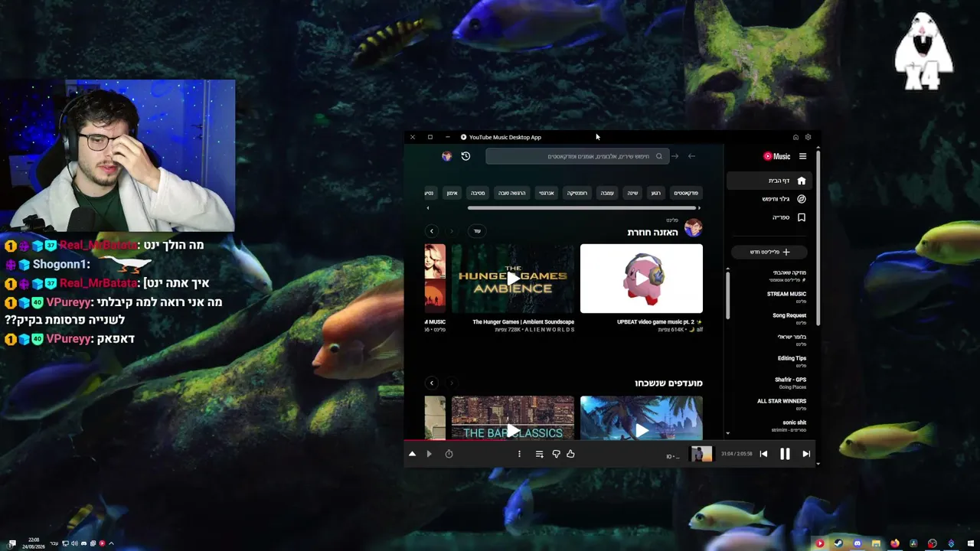980x551 pixels.
Task: Play The Bar Classics thumbnail
Action: tap(513, 418)
